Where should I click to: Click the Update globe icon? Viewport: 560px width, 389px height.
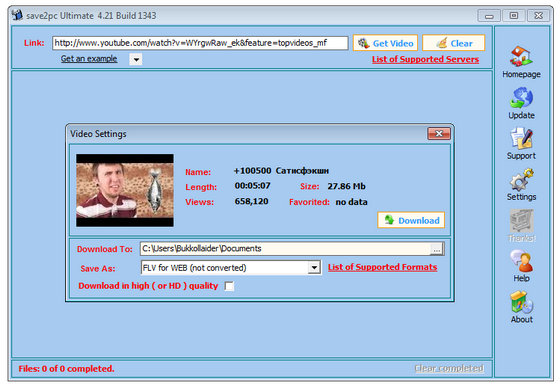pyautogui.click(x=521, y=98)
